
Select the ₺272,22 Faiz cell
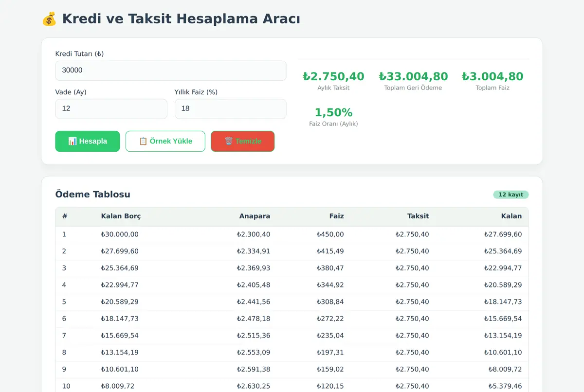pyautogui.click(x=330, y=319)
